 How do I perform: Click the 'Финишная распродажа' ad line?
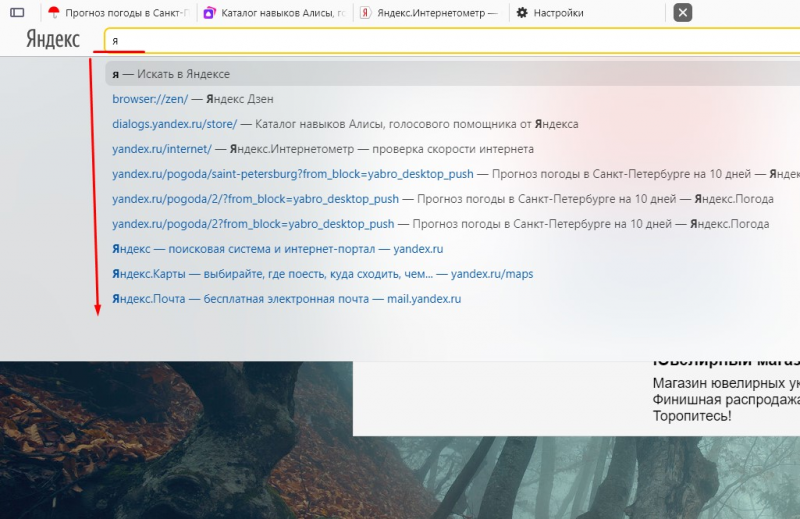click(726, 399)
